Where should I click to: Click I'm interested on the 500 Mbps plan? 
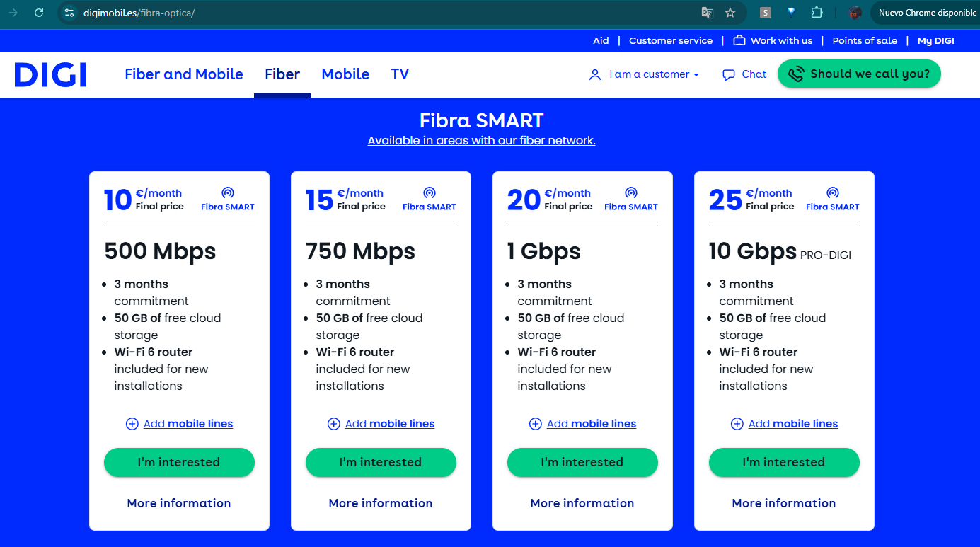pyautogui.click(x=179, y=462)
